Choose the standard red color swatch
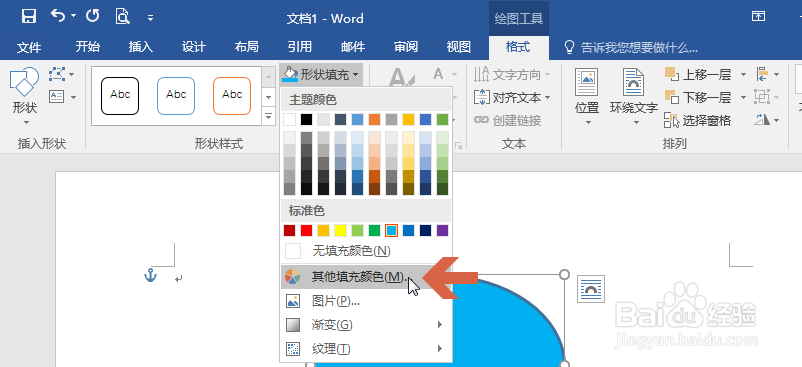The width and height of the screenshot is (802, 367). coord(306,231)
